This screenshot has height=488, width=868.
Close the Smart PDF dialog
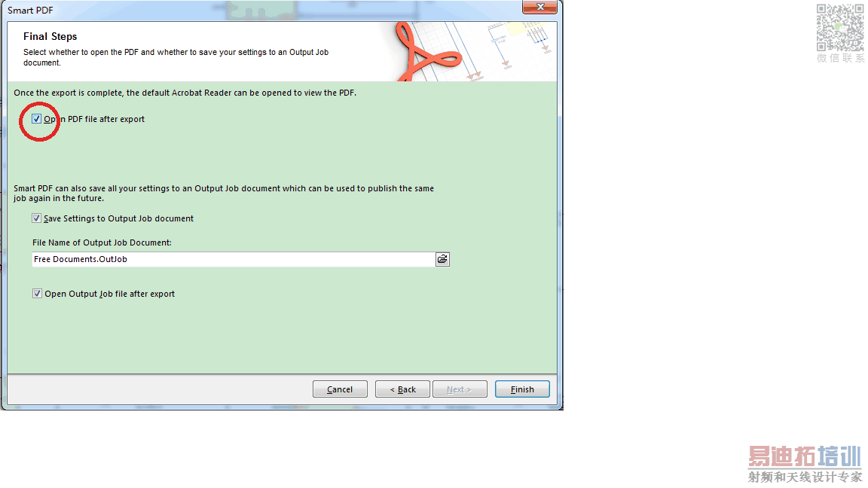pyautogui.click(x=539, y=7)
